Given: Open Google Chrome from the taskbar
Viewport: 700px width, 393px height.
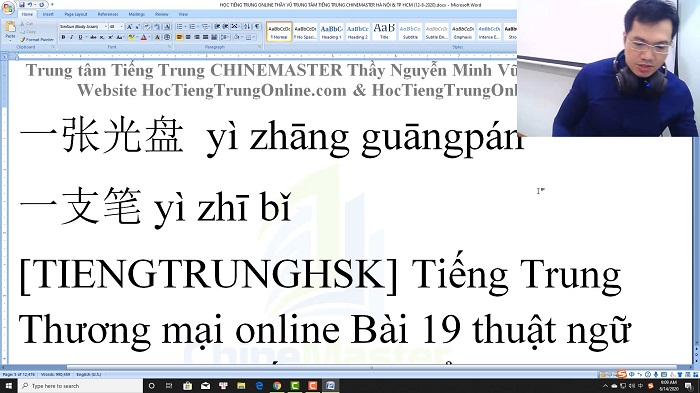Looking at the screenshot, I should pos(277,385).
